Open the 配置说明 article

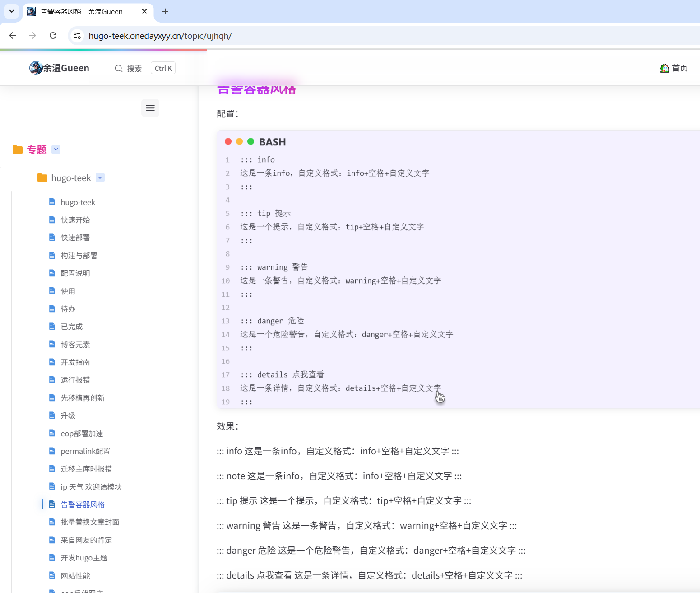coord(75,273)
